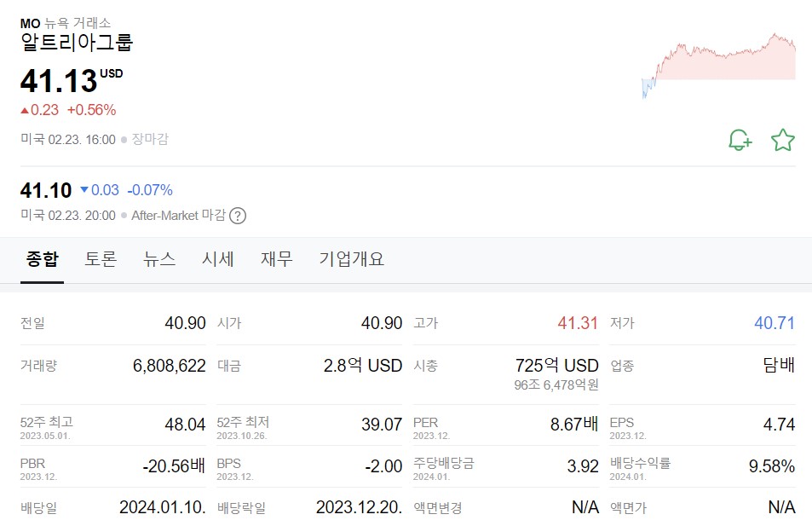Click the After-Market 마감 status text
The image size is (812, 526).
coord(179,215)
